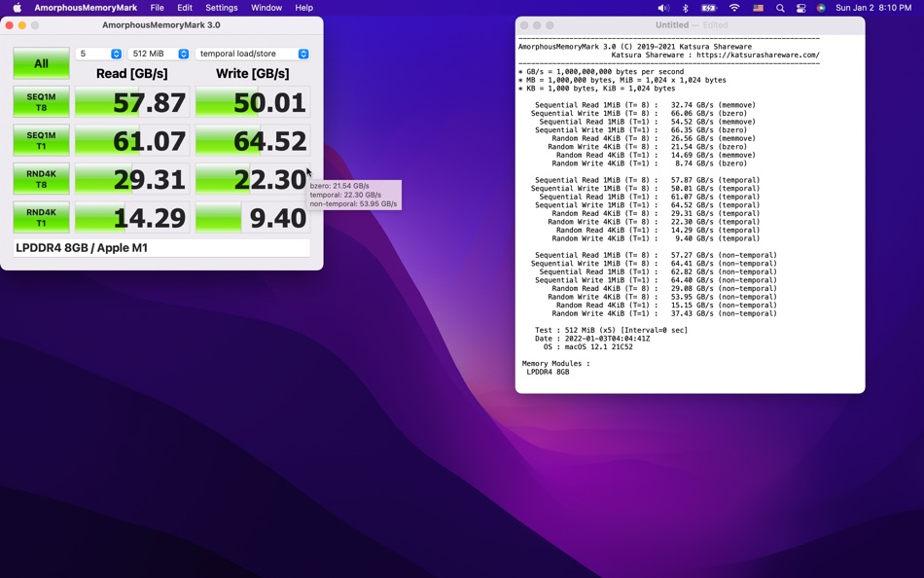Viewport: 924px width, 578px height.
Task: Open the File menu
Action: tap(157, 8)
